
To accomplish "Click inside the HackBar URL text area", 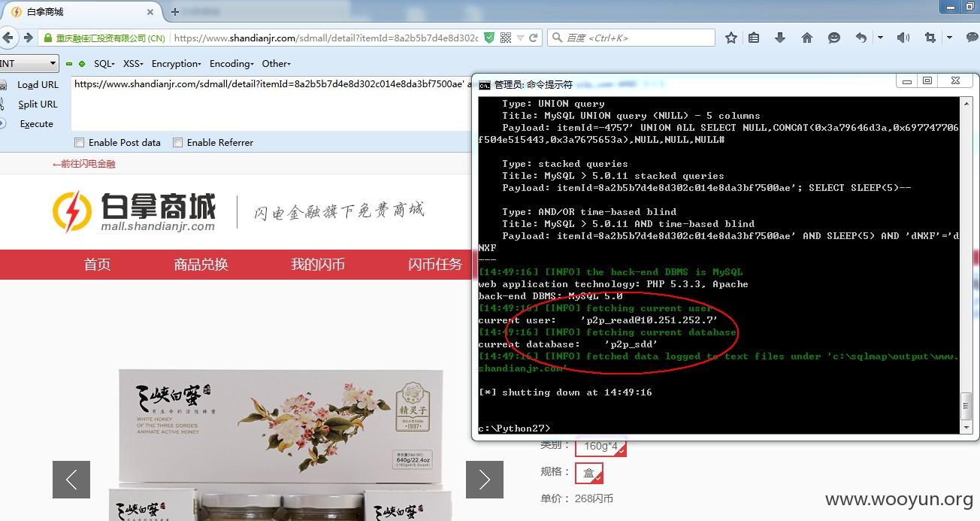I will (271, 103).
